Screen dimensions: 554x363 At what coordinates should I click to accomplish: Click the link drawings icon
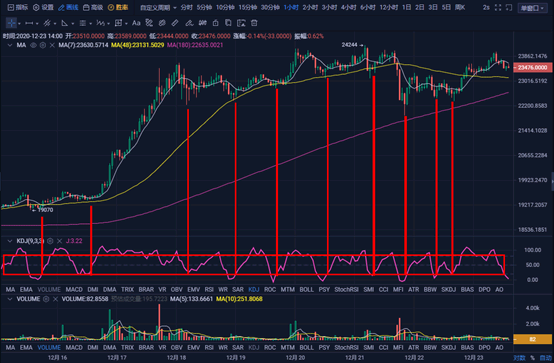click(x=162, y=23)
